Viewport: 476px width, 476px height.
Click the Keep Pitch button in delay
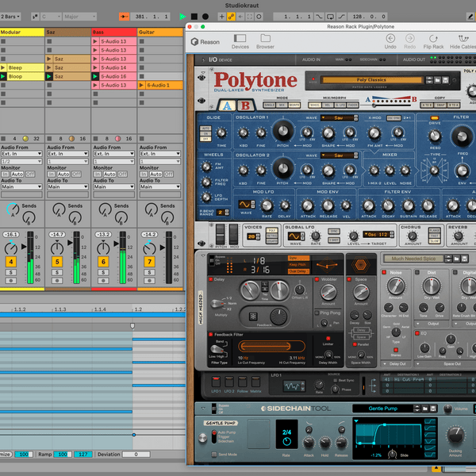coord(299,265)
